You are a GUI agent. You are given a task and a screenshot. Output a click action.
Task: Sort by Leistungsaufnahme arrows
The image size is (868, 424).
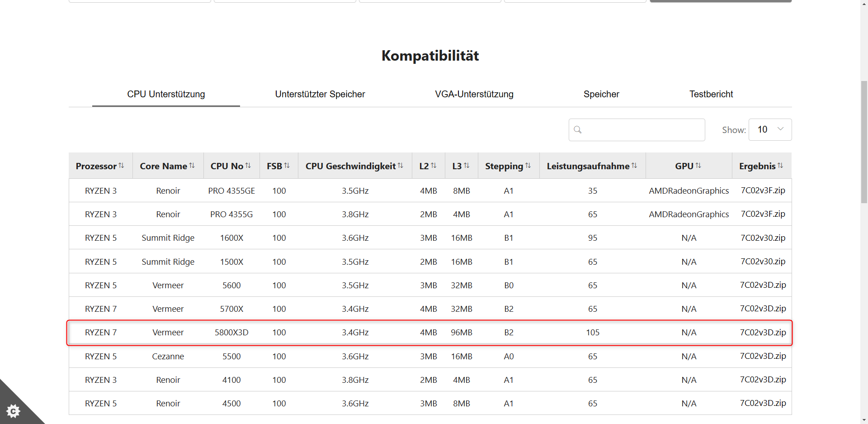[x=634, y=166]
